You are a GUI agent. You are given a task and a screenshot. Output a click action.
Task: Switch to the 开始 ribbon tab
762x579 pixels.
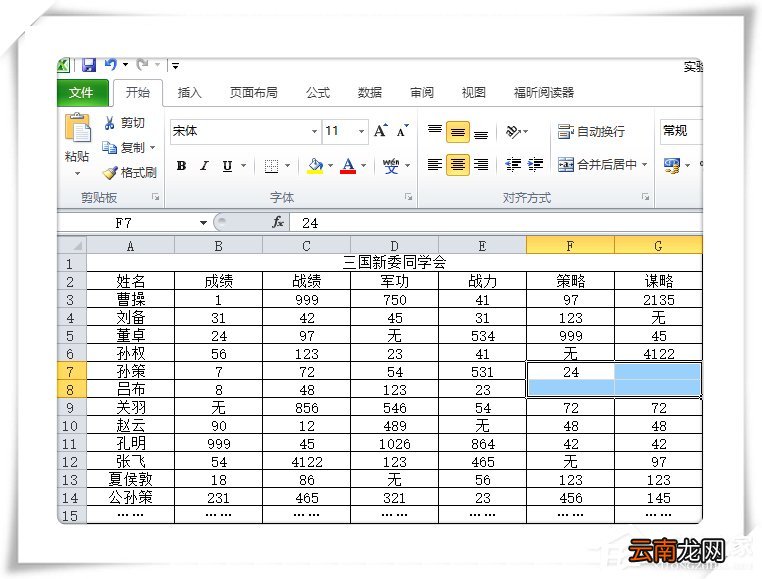(x=138, y=92)
